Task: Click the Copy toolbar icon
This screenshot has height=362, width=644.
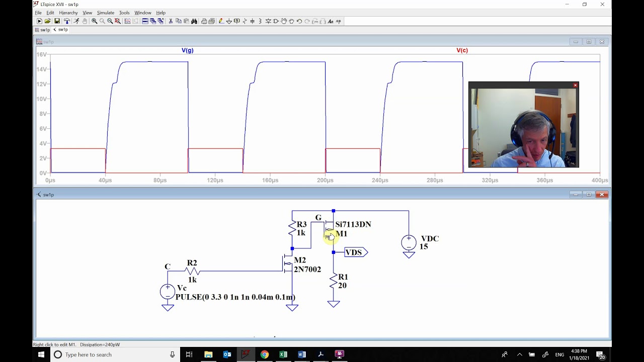Action: 179,21
